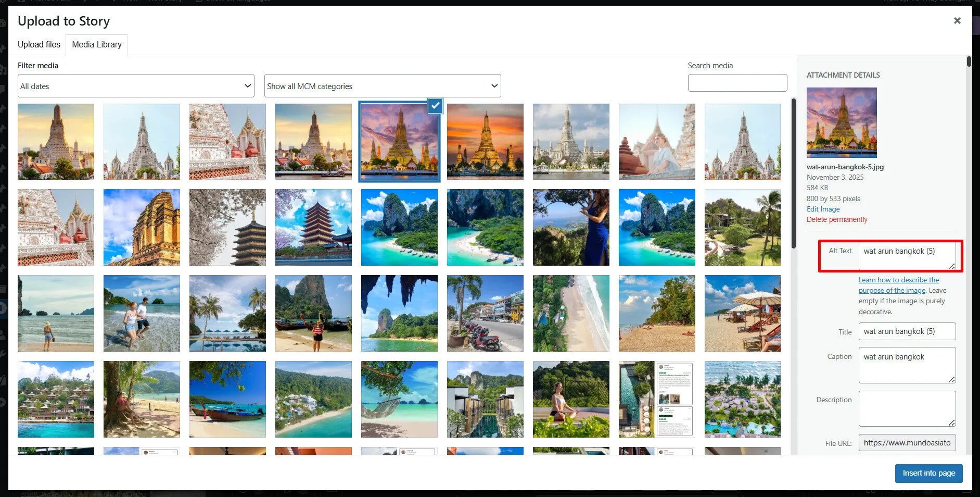The width and height of the screenshot is (980, 497).
Task: Switch to the Upload files tab
Action: 39,45
